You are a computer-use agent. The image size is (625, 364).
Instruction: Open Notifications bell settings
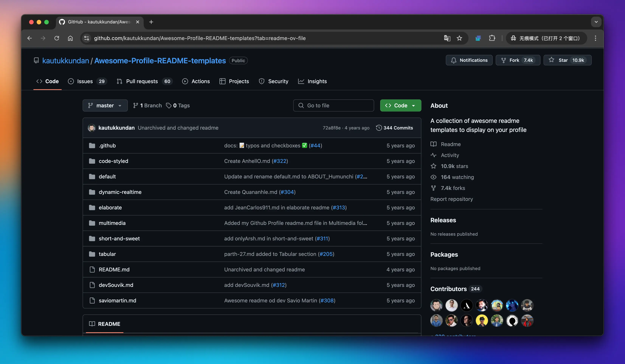point(469,60)
